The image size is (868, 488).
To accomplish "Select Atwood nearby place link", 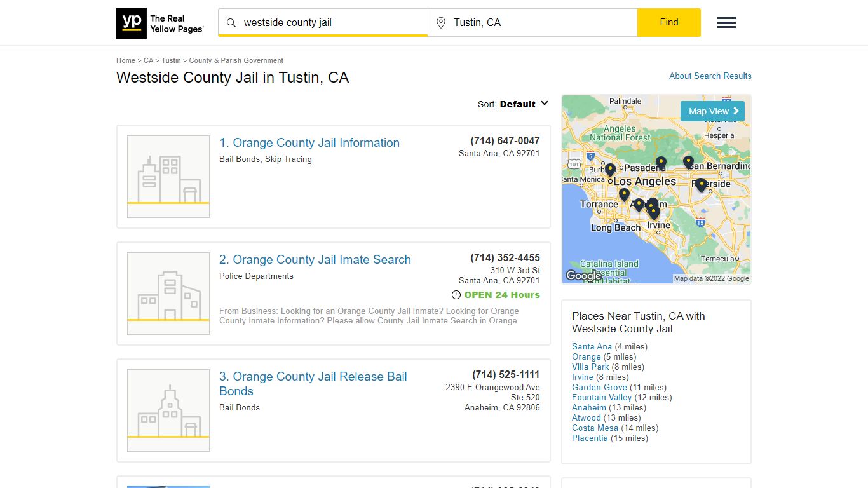I will [587, 417].
